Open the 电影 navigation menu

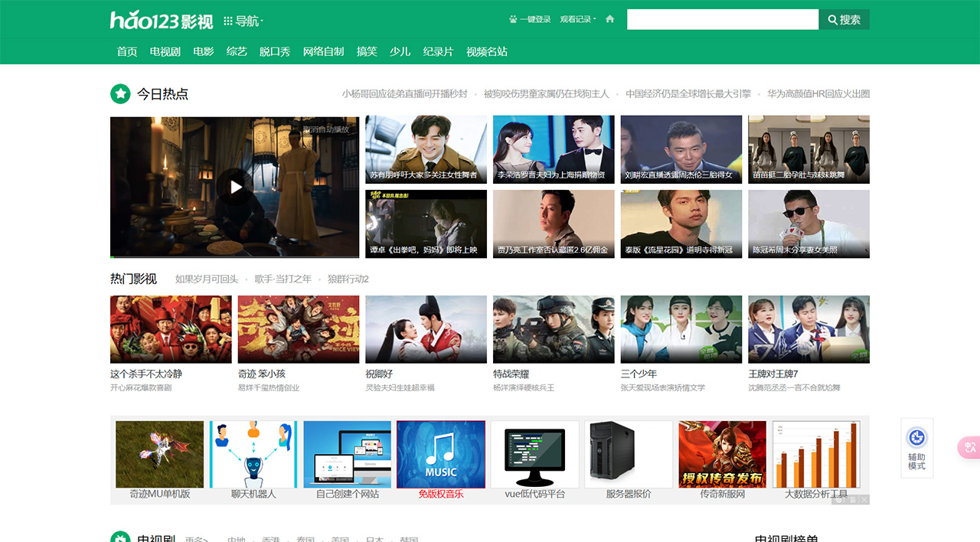coord(202,51)
